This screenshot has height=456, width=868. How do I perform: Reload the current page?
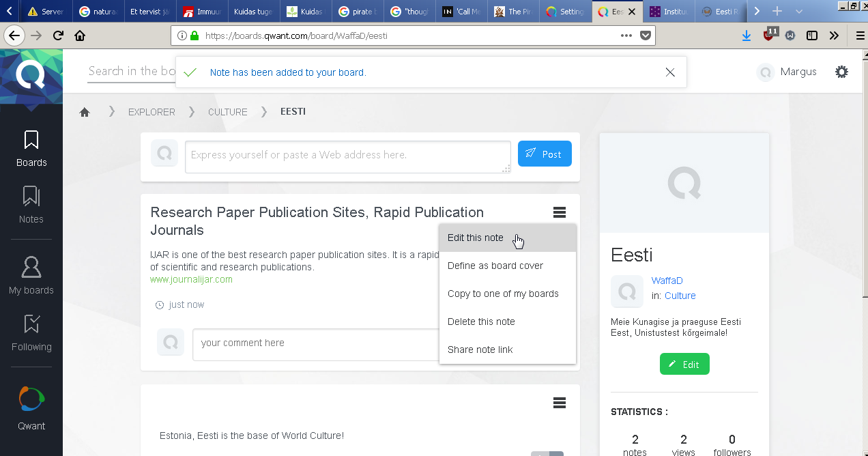coord(58,35)
